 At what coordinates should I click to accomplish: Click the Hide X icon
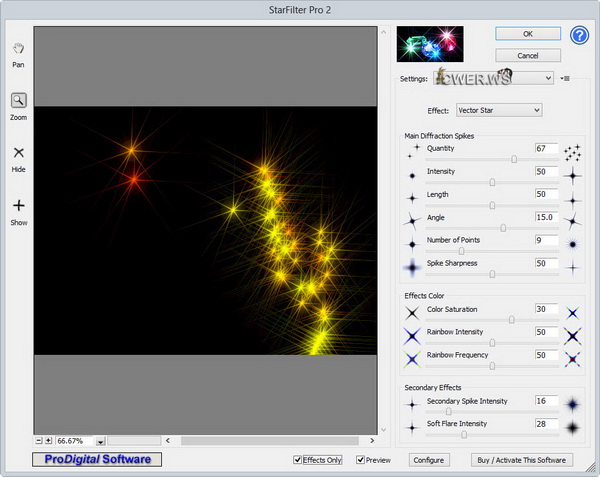click(18, 153)
